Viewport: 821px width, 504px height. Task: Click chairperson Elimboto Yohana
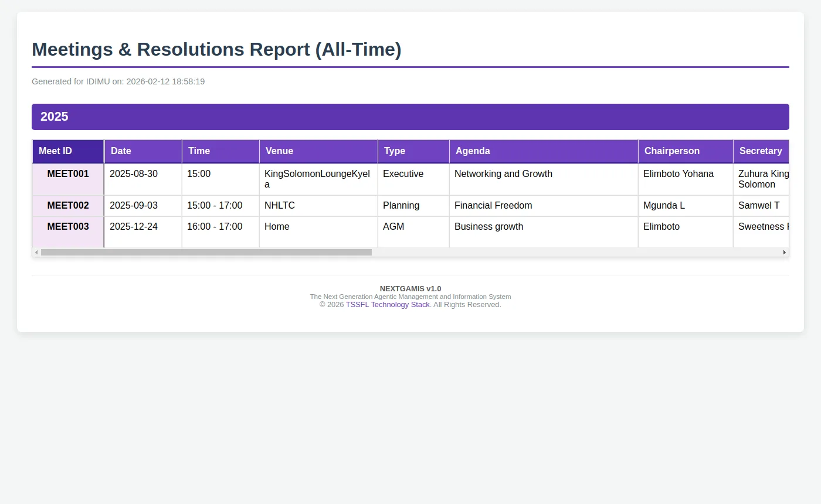click(678, 174)
